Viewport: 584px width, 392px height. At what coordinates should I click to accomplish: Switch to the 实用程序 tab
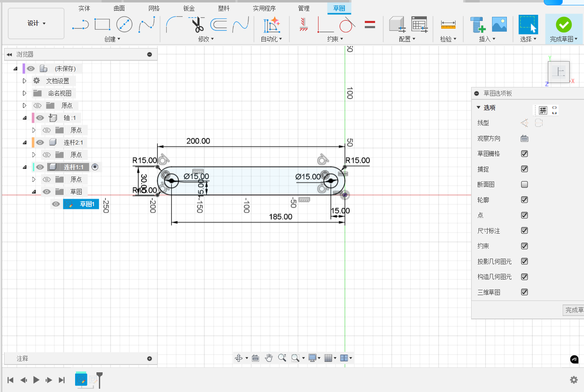tap(264, 8)
